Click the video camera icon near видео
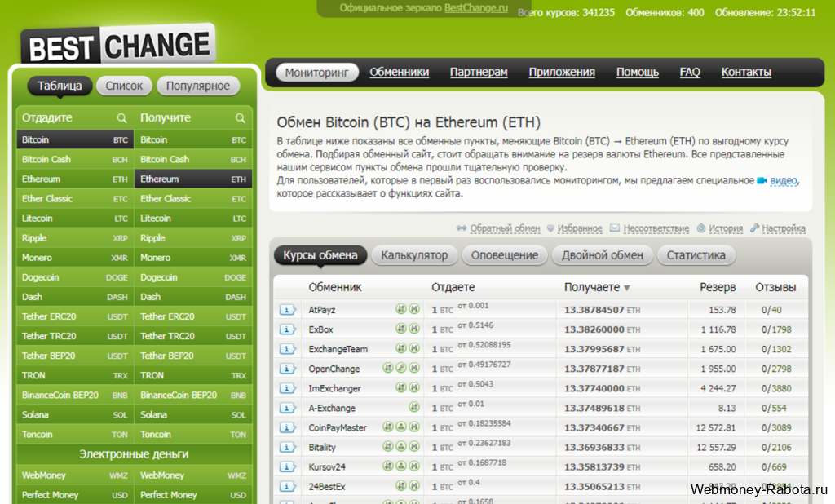This screenshot has width=835, height=504. click(762, 181)
